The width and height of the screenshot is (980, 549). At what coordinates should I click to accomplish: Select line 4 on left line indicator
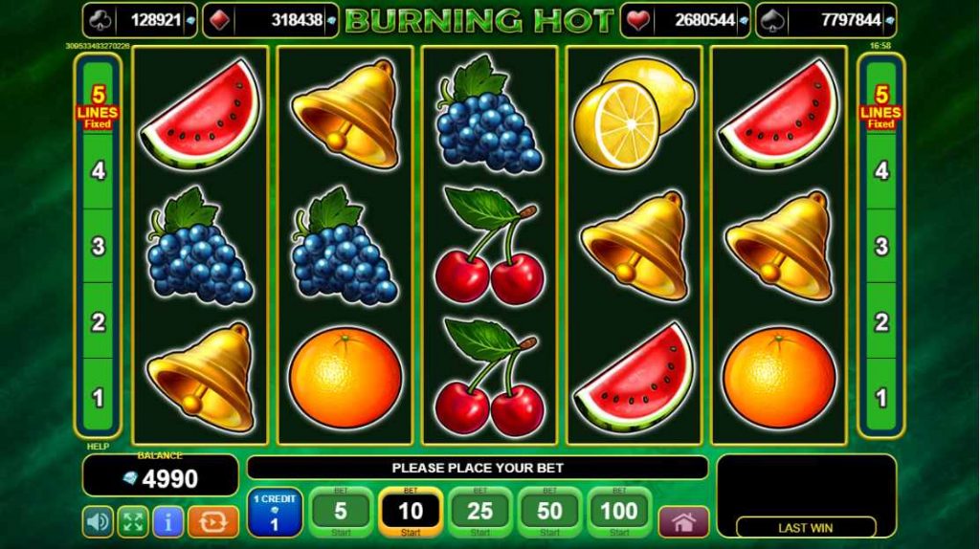point(99,170)
